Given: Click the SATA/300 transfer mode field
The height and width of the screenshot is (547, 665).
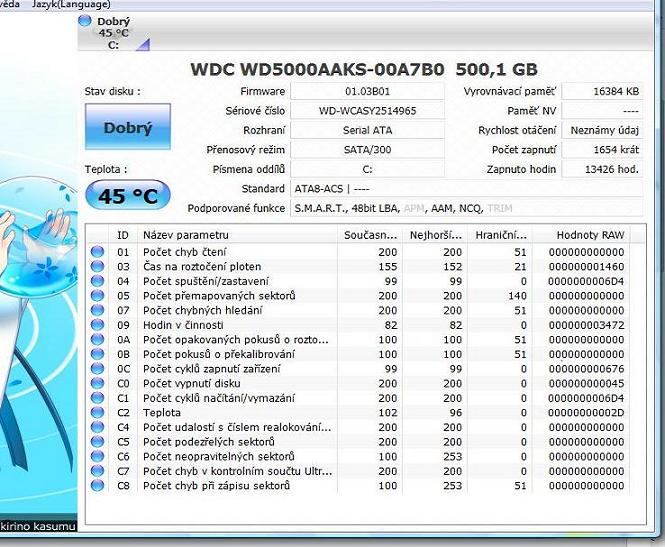Looking at the screenshot, I should [x=367, y=150].
